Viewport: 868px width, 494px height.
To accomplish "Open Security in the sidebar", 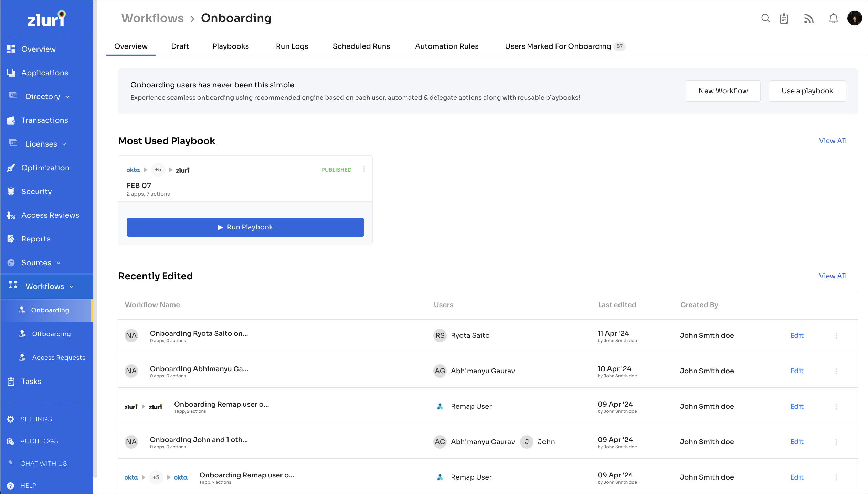I will [x=36, y=192].
